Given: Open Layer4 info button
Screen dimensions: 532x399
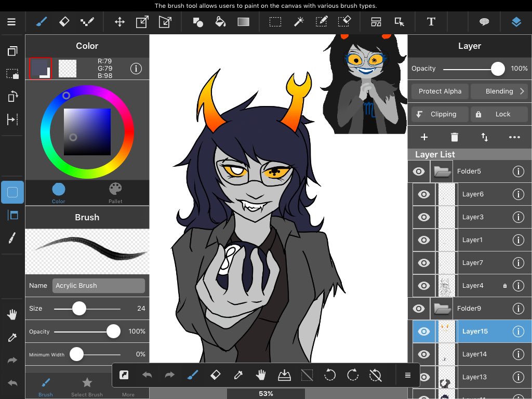Looking at the screenshot, I should pos(518,286).
